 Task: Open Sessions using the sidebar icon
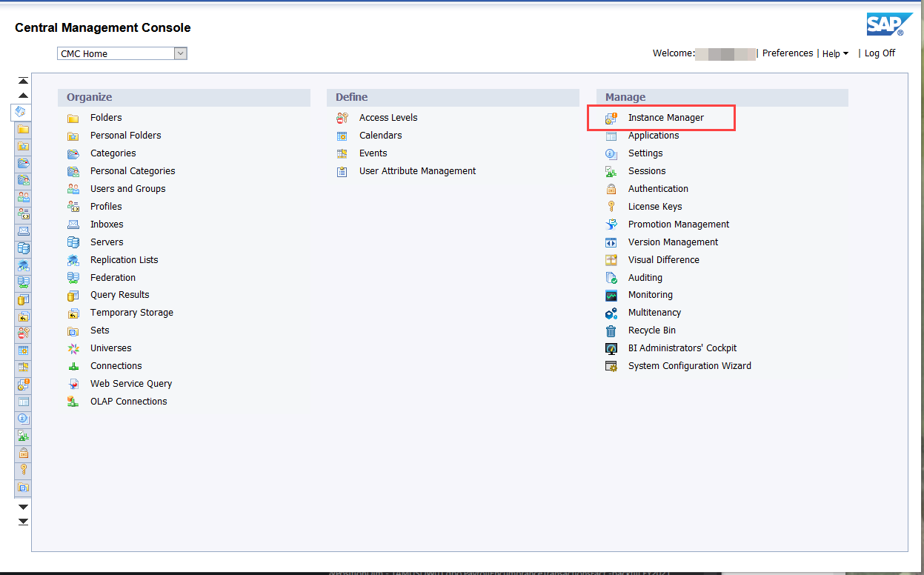point(24,436)
